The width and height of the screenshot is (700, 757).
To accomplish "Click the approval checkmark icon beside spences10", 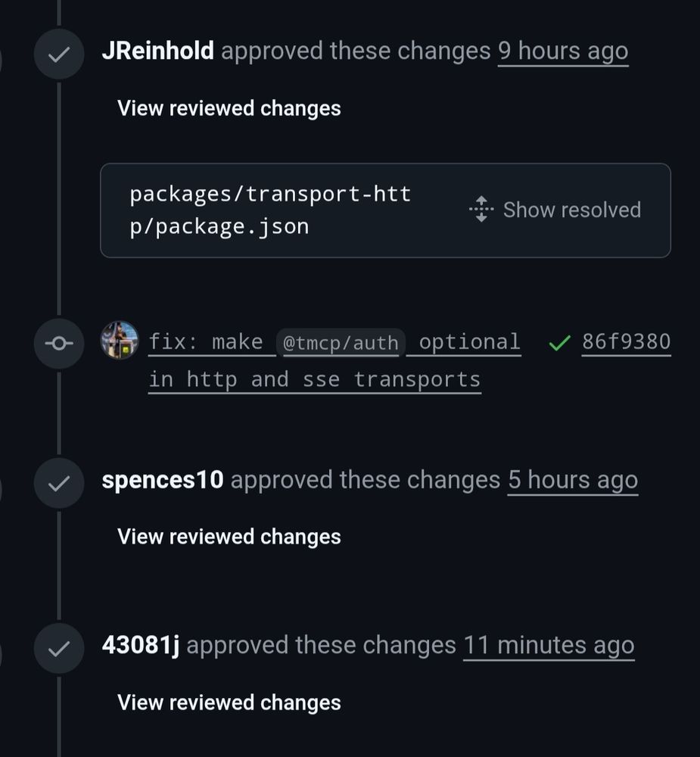I will coord(59,482).
